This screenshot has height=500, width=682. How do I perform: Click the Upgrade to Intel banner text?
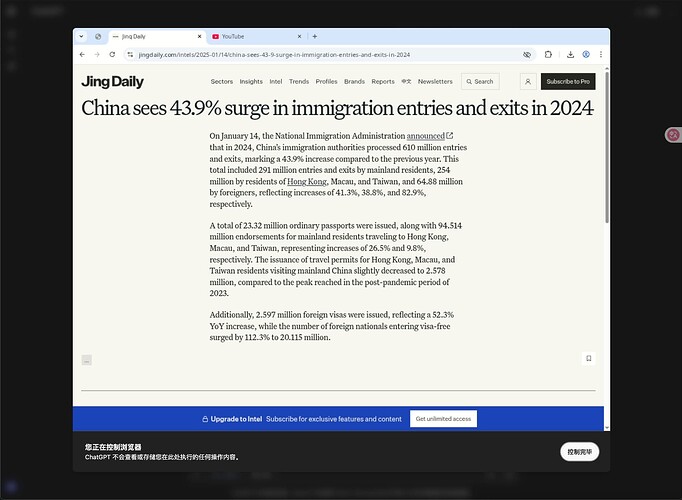pos(236,419)
